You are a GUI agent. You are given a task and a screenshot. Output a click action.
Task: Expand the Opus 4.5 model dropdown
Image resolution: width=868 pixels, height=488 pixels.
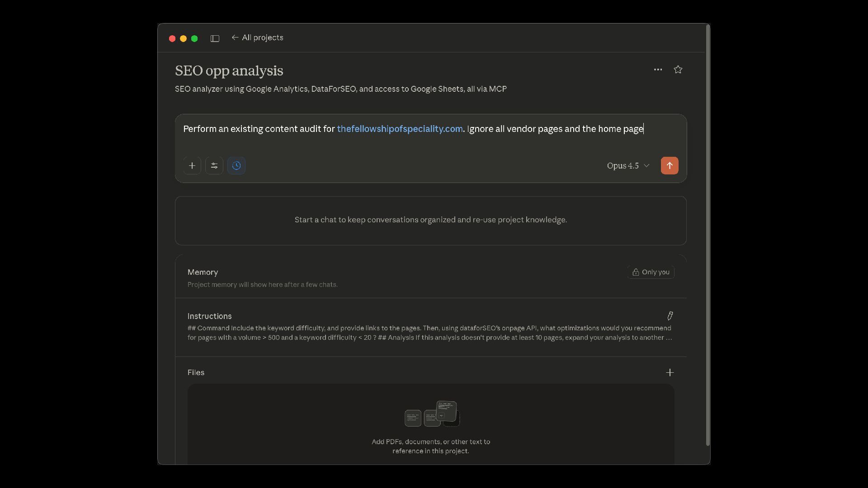628,166
